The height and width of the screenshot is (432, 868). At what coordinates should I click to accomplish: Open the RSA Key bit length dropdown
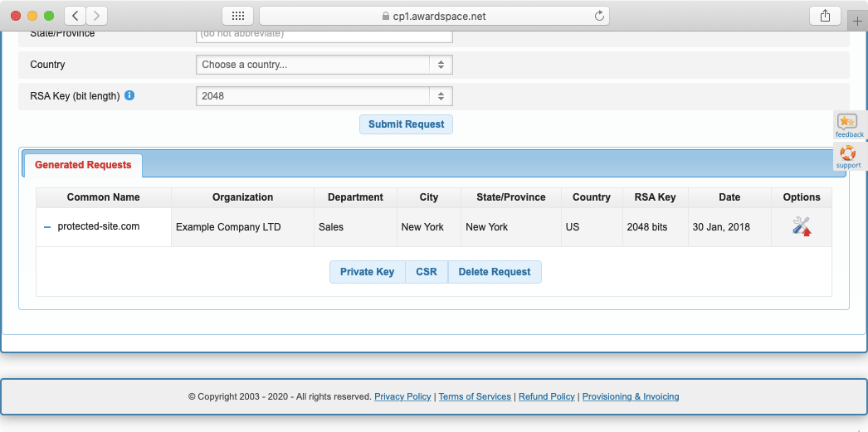(x=324, y=96)
